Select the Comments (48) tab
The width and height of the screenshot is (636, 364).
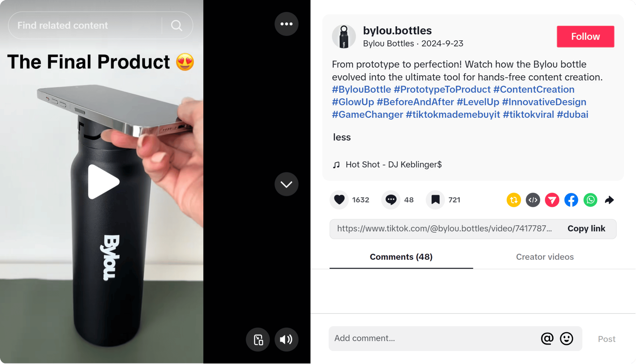pos(401,257)
